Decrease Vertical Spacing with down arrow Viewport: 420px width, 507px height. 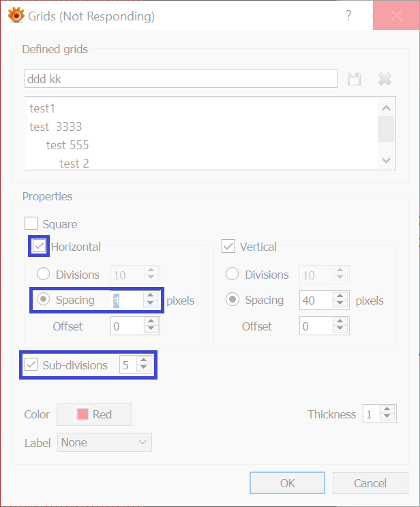click(x=340, y=304)
